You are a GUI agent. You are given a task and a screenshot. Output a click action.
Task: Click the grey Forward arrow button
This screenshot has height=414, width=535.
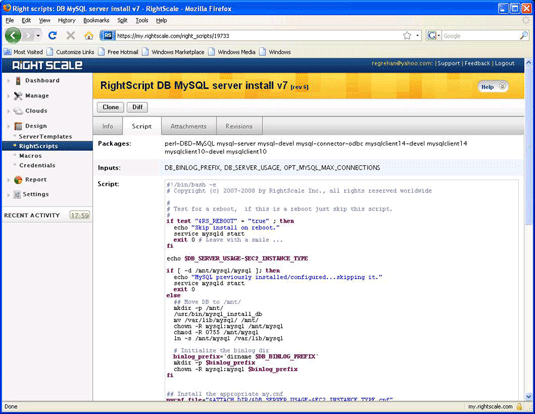coord(28,35)
